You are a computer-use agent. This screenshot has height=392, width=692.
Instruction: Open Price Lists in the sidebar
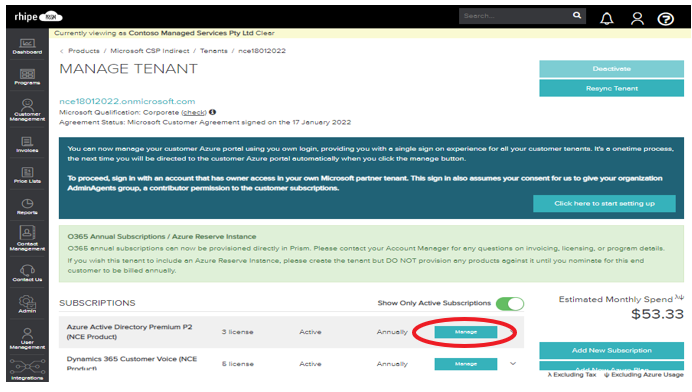(27, 175)
